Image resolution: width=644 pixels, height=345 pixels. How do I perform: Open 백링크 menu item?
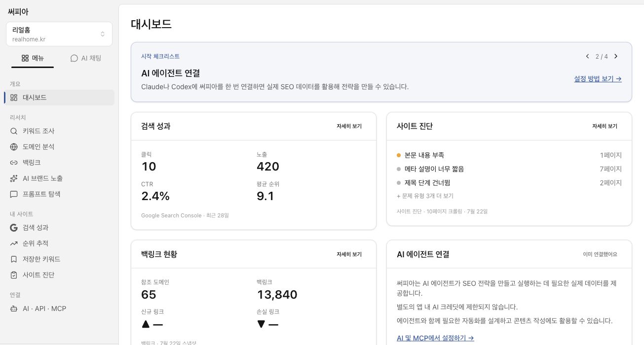(x=59, y=163)
